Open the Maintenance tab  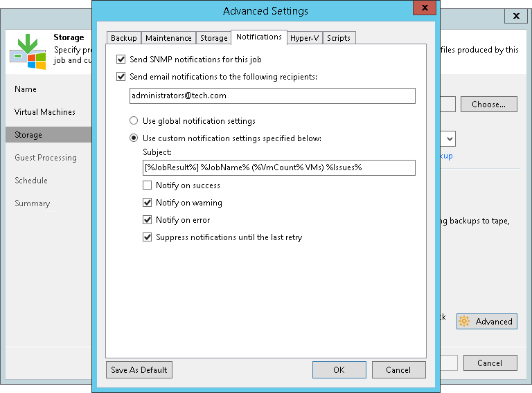(x=168, y=38)
